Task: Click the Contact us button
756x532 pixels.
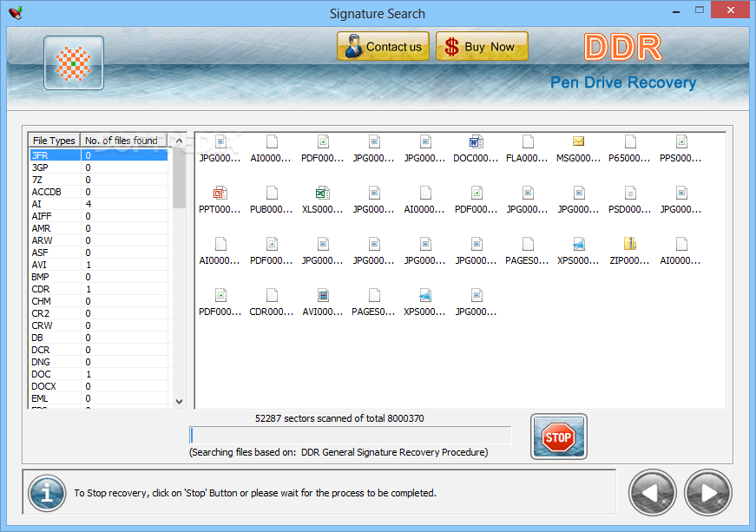Action: click(x=383, y=46)
